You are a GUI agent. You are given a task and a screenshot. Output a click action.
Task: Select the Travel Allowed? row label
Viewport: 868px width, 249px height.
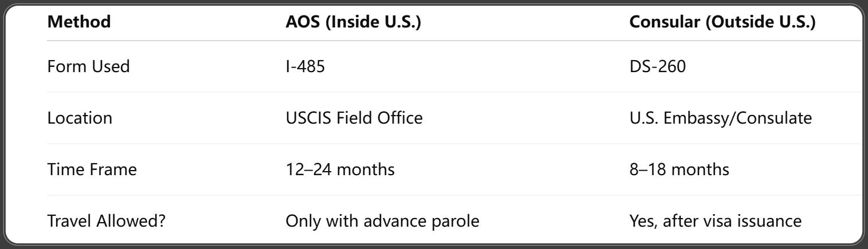tap(104, 221)
